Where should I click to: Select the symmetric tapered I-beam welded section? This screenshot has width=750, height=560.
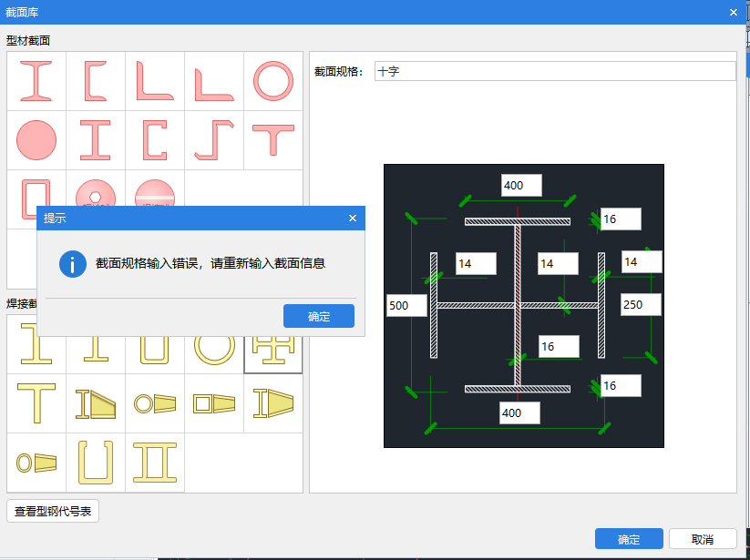273,403
